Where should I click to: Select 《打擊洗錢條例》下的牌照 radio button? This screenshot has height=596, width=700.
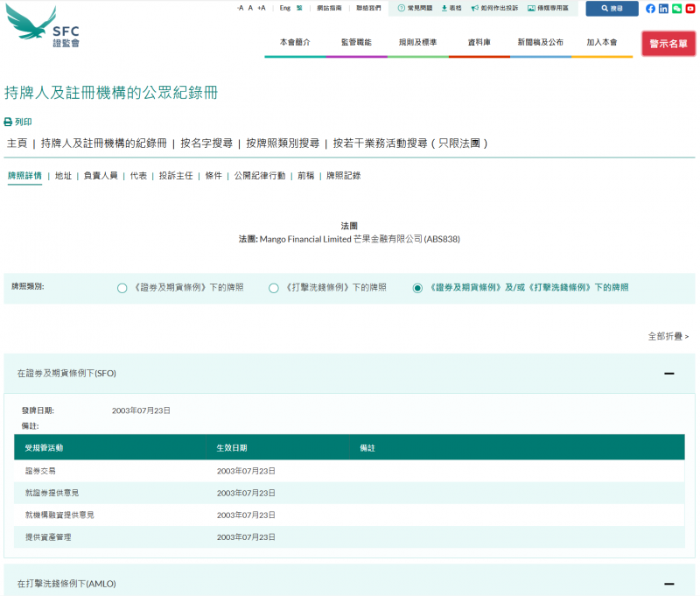click(x=274, y=289)
